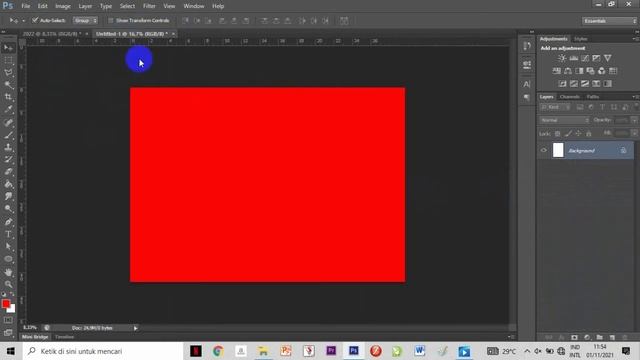Select the Clone Stamp tool
The image size is (640, 360).
(8, 147)
